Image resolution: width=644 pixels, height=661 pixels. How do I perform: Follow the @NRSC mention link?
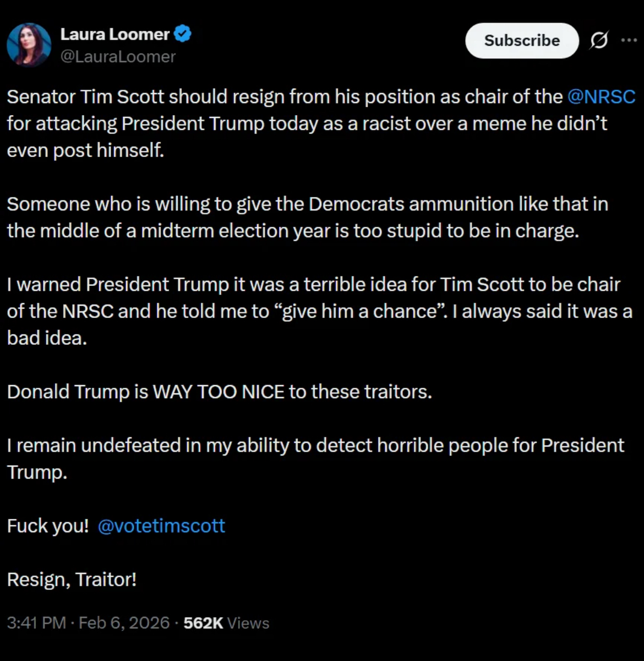(601, 97)
